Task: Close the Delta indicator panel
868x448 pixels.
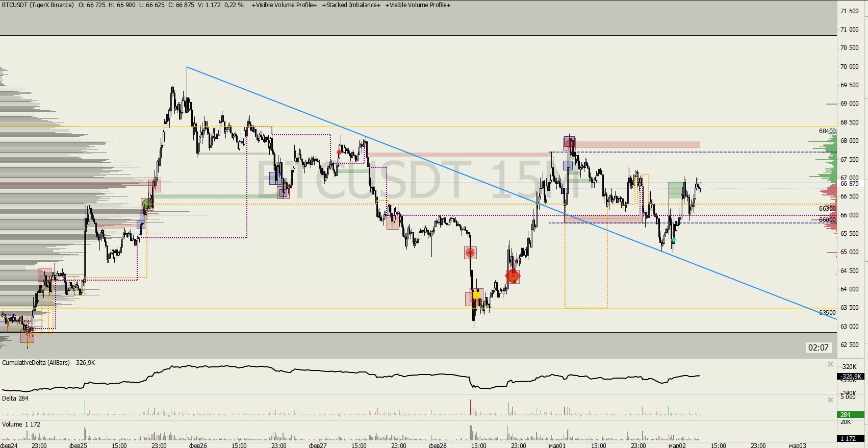Action: pos(830,400)
